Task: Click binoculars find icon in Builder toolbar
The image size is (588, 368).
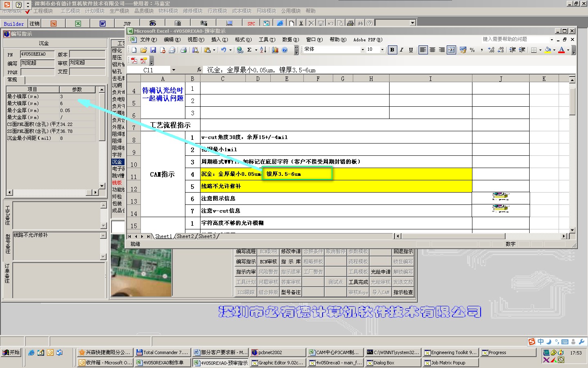Action: click(360, 23)
